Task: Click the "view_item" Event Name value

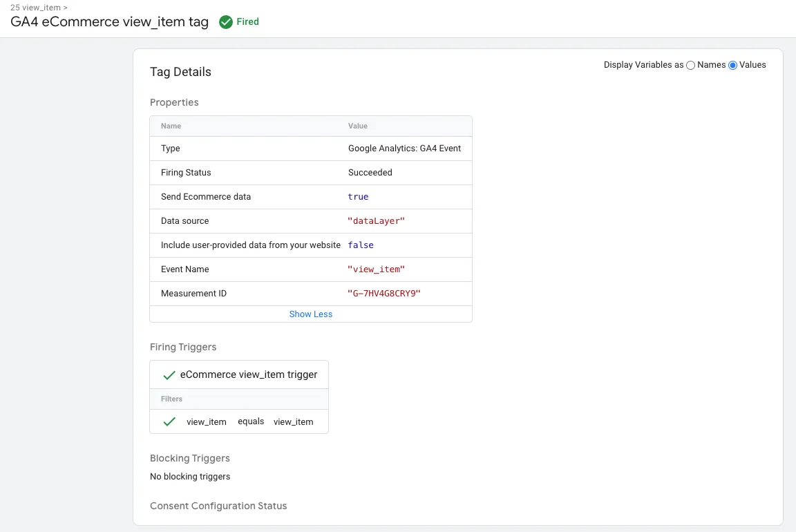Action: coord(376,269)
